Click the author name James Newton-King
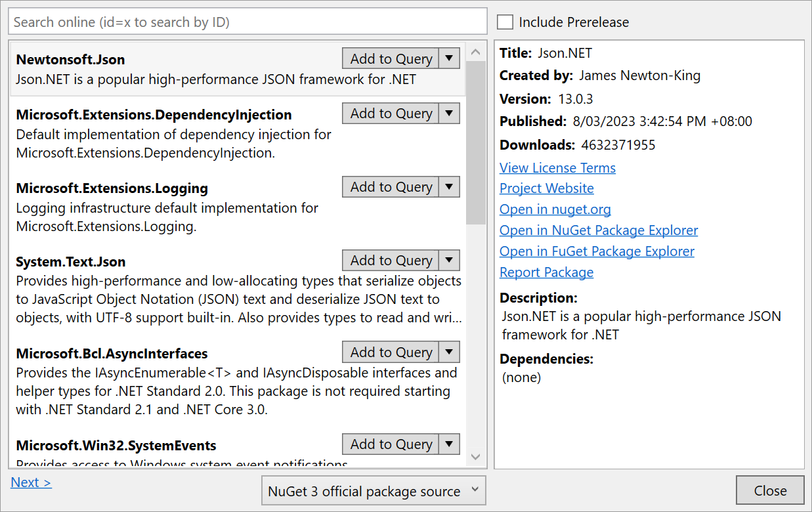This screenshot has height=512, width=812. (639, 75)
